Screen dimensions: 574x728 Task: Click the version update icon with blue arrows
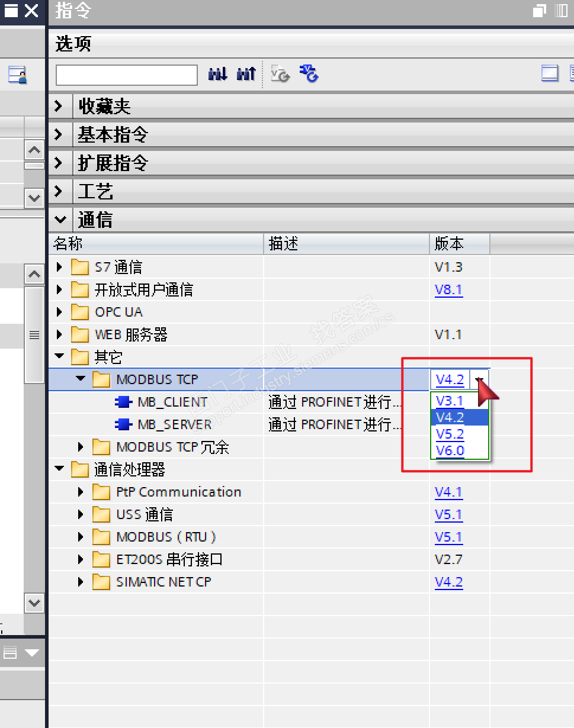[309, 74]
